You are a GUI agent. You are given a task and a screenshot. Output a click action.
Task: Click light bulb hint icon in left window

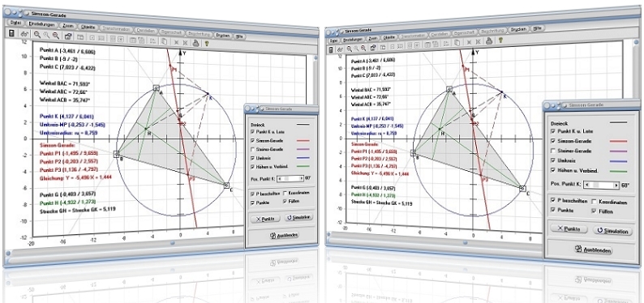(208, 43)
